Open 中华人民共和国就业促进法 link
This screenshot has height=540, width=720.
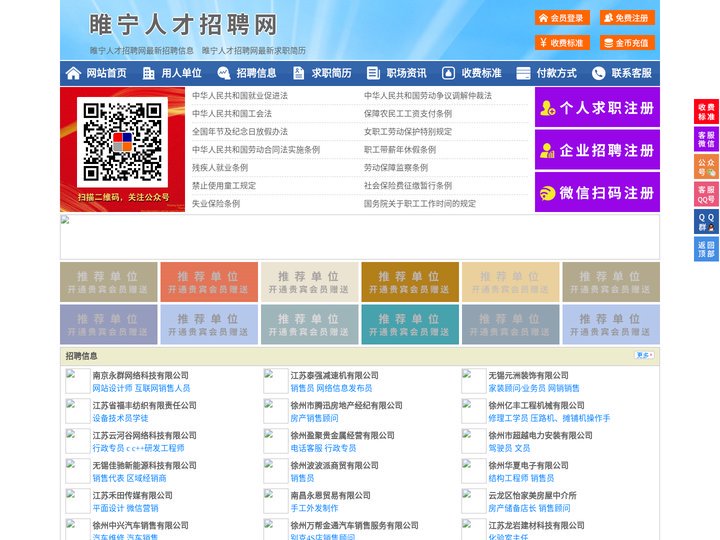click(240, 96)
